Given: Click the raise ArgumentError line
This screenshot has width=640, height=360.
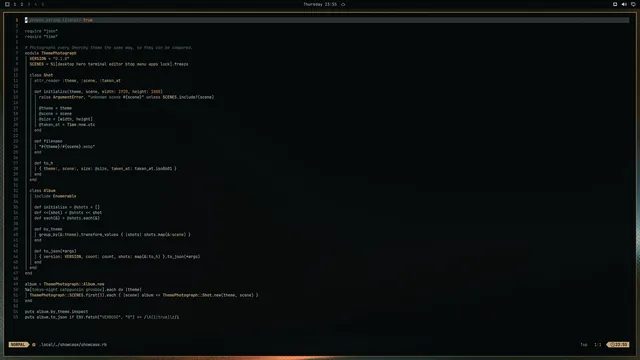Looking at the screenshot, I should click(x=127, y=97).
